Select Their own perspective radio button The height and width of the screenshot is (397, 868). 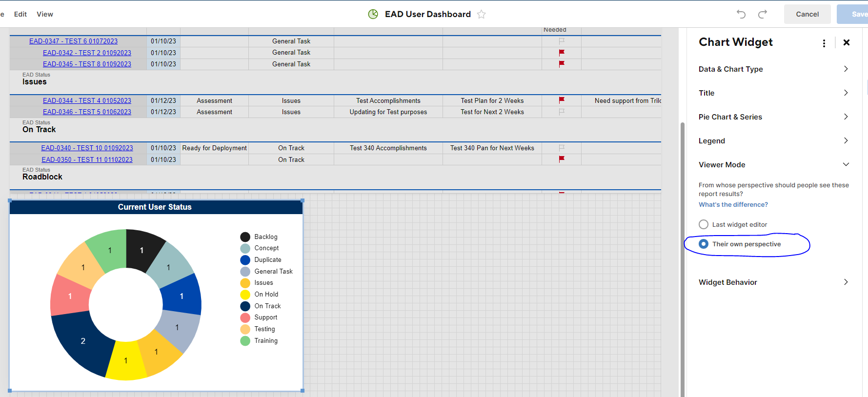click(704, 244)
